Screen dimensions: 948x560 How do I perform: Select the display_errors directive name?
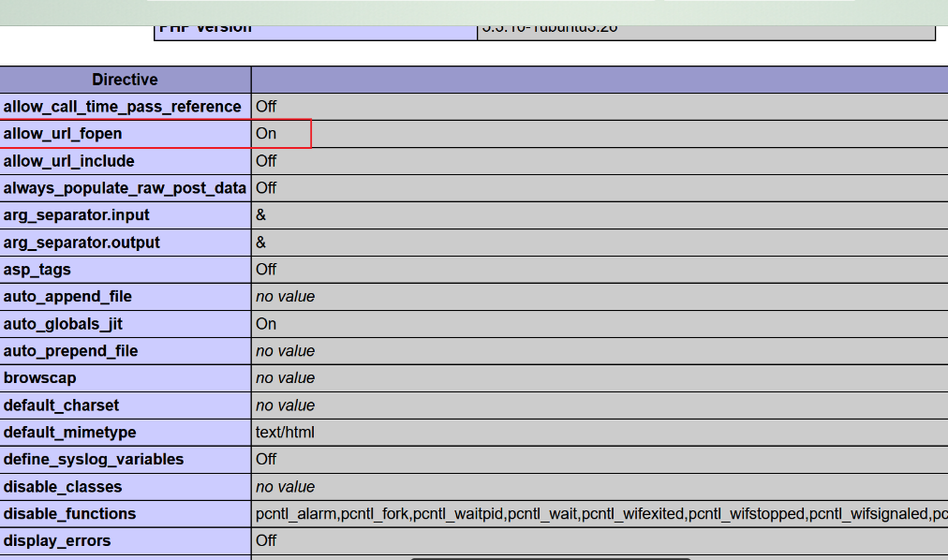[57, 540]
